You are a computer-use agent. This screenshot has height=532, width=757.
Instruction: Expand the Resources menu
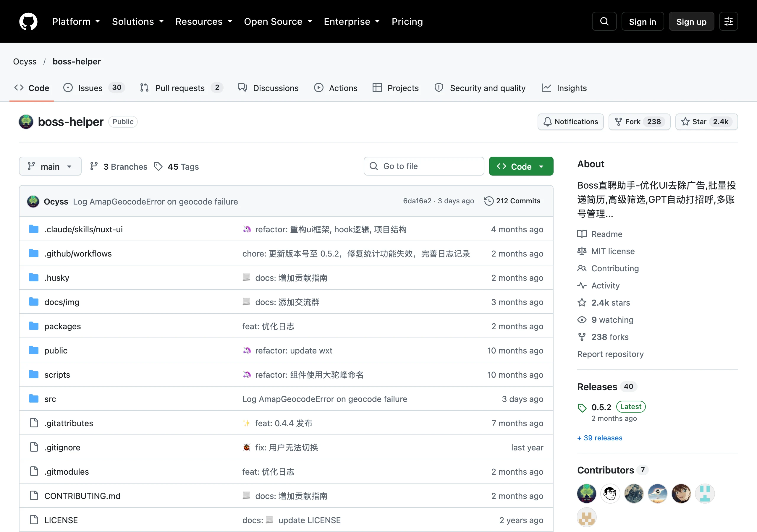point(204,21)
